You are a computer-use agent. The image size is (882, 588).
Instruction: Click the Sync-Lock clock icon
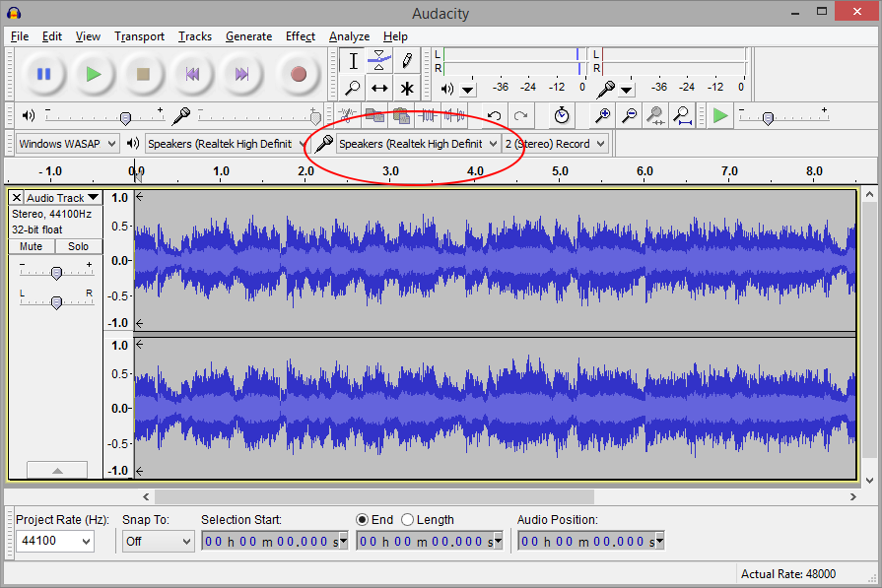pos(562,116)
